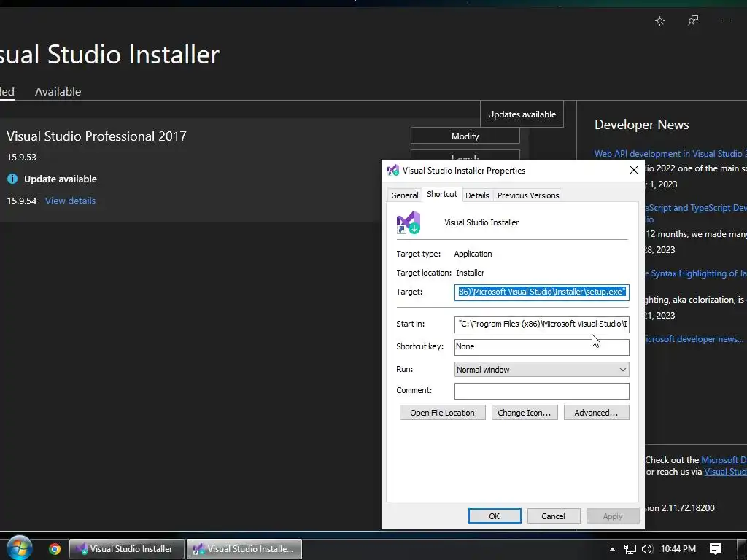Select the Shortcut tab
Screen dimensions: 747x560
[442, 194]
